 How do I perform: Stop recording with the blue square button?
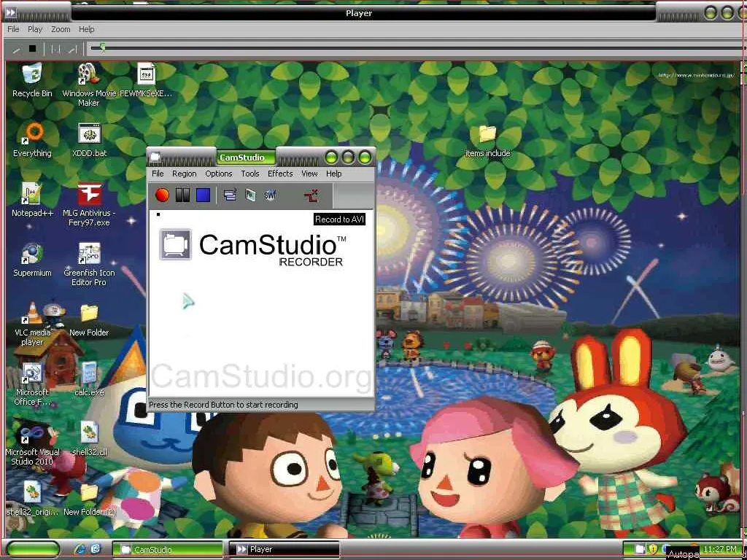point(203,195)
